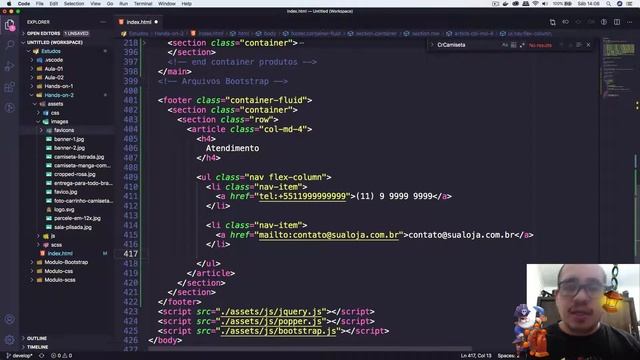Image resolution: width=640 pixels, height=360 pixels.
Task: Click the minimap code overview
Action: [618, 69]
